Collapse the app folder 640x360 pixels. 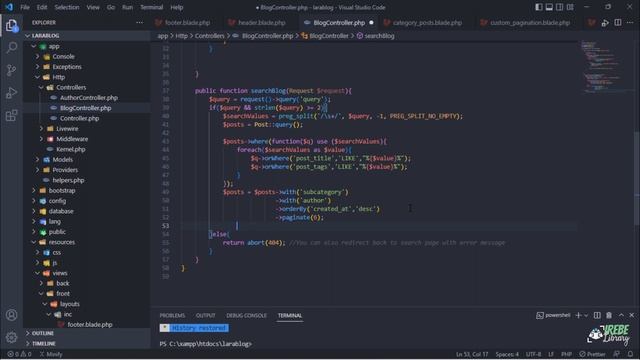pos(87,46)
